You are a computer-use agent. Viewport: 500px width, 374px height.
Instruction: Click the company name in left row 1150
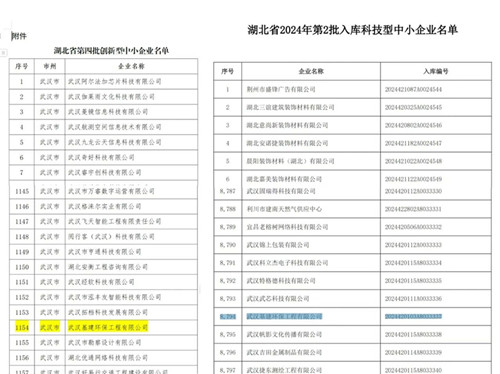tap(108, 267)
